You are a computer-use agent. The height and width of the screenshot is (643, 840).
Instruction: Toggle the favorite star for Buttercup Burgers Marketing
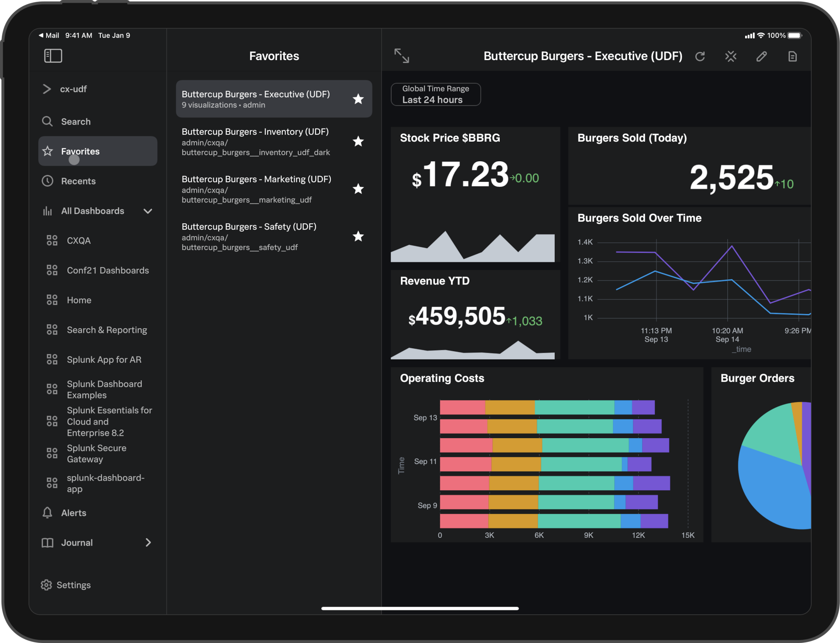[x=358, y=188]
